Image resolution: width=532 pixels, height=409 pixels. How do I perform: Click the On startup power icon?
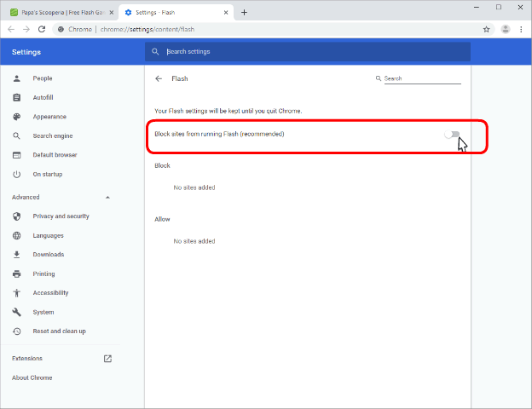point(16,175)
